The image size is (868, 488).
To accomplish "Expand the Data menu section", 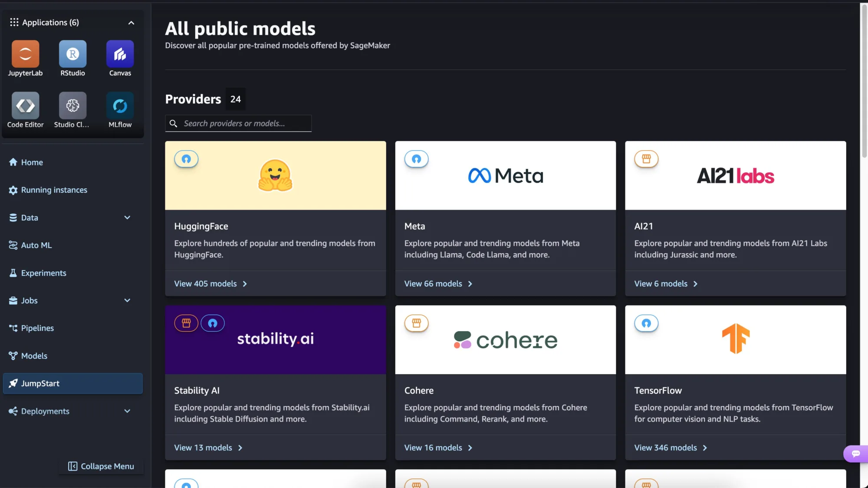I will click(x=127, y=218).
